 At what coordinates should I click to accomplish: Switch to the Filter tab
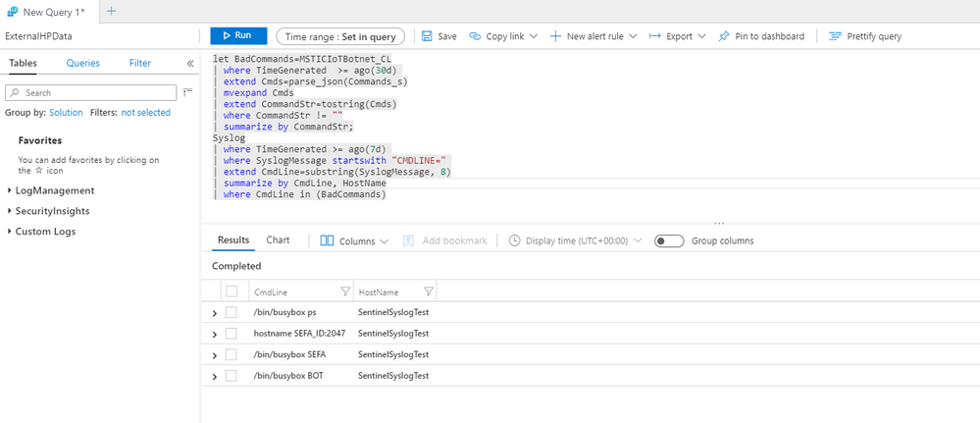tap(140, 63)
